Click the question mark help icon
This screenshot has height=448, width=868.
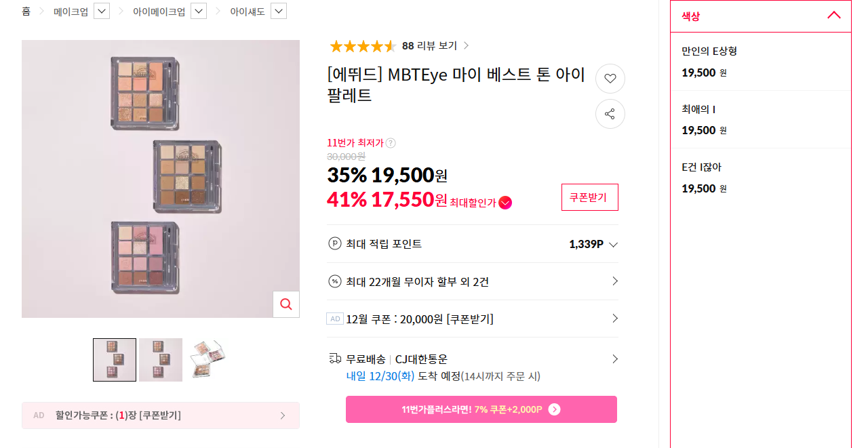(391, 143)
